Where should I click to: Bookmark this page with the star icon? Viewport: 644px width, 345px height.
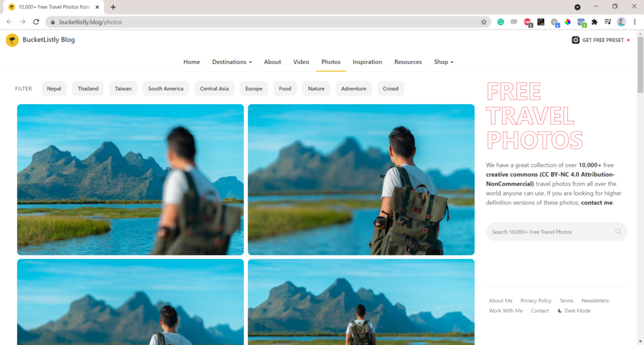pyautogui.click(x=484, y=22)
